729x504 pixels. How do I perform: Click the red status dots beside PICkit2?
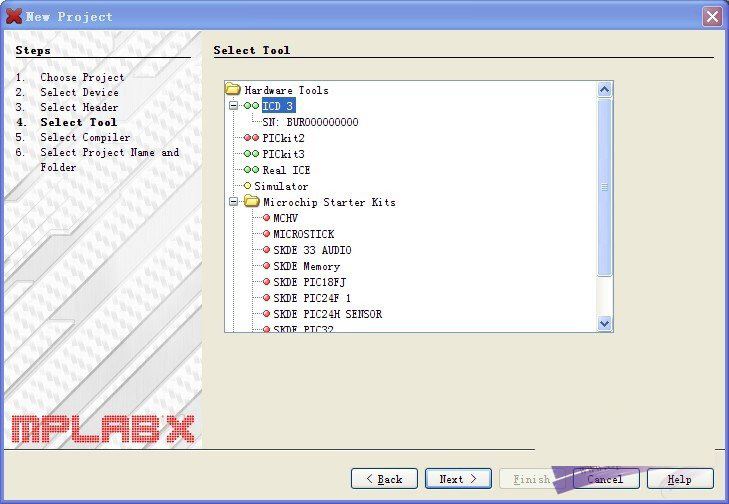click(x=251, y=138)
